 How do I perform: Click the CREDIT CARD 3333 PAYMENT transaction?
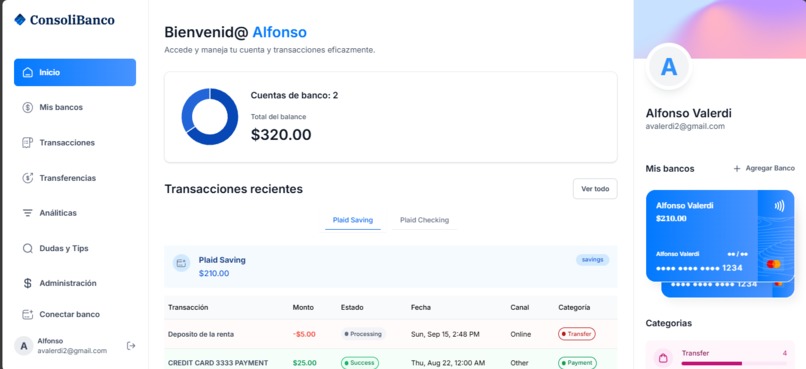[218, 363]
